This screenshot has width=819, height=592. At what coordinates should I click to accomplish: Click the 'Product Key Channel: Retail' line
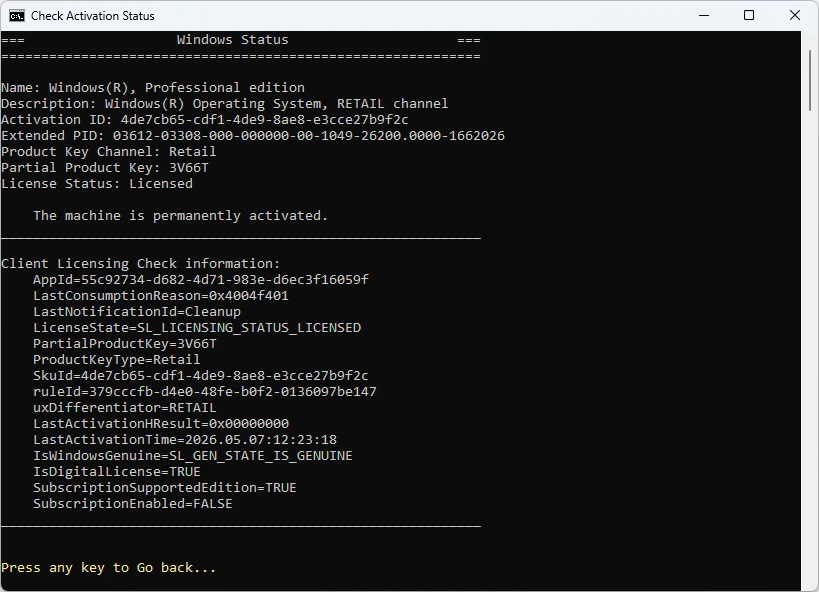(x=109, y=152)
